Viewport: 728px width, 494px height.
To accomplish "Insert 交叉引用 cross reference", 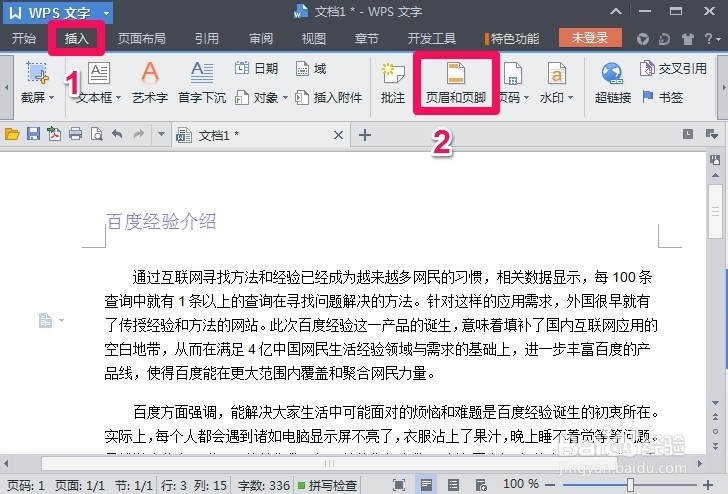I will 673,69.
